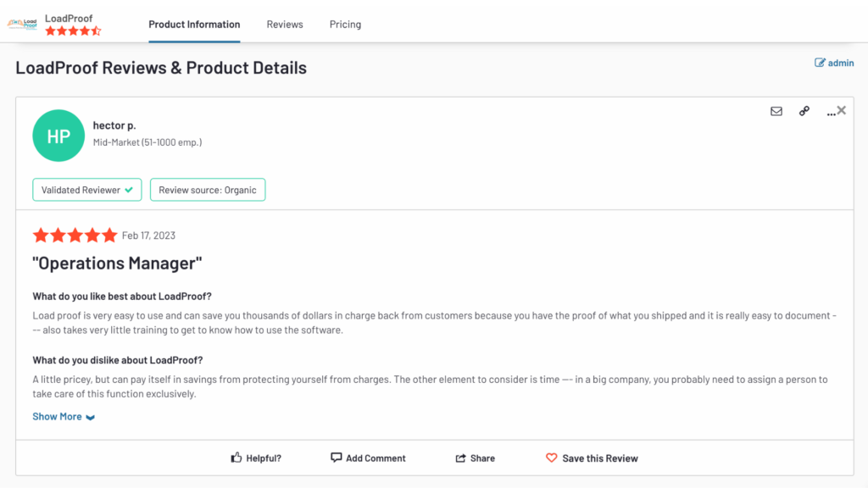Open the Pricing tab
This screenshot has height=488, width=868.
[345, 25]
